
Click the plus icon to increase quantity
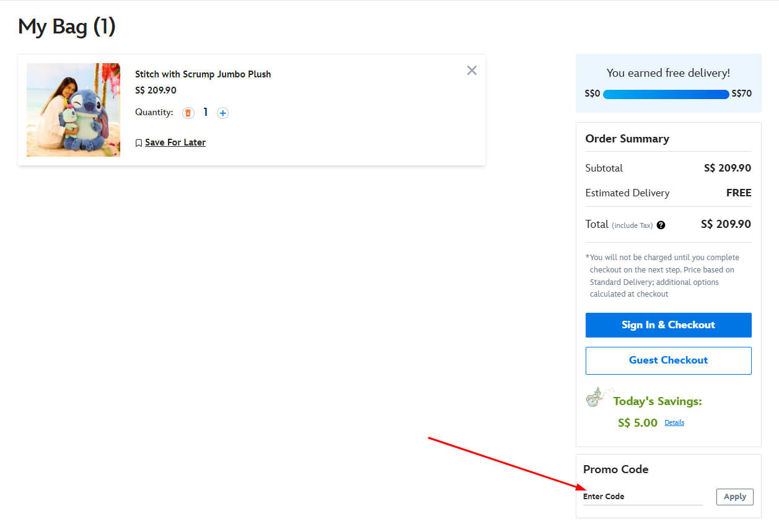[x=222, y=113]
